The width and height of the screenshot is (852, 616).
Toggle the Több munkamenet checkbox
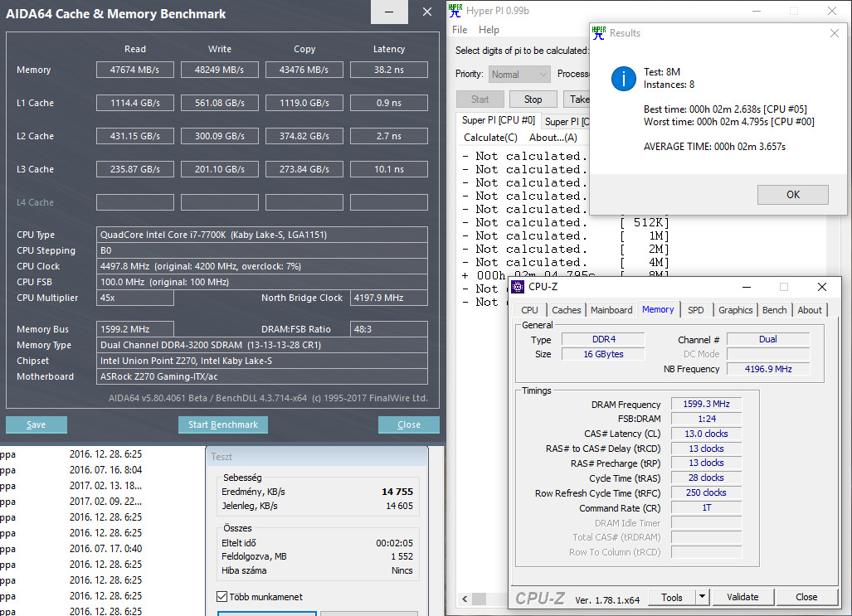222,596
